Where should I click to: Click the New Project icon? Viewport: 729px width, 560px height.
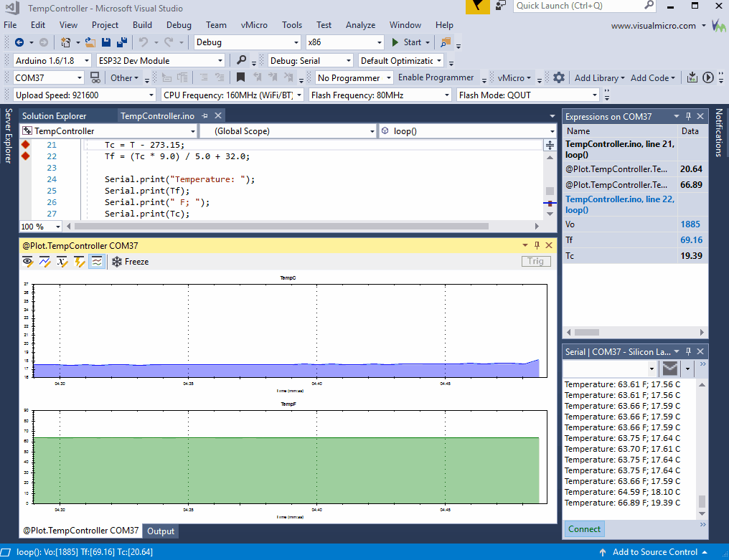coord(65,42)
